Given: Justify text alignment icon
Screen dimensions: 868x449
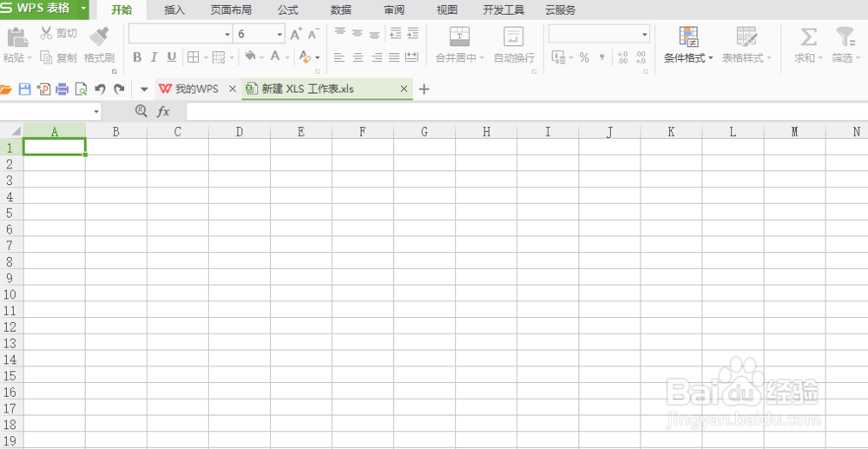Looking at the screenshot, I should [x=394, y=57].
